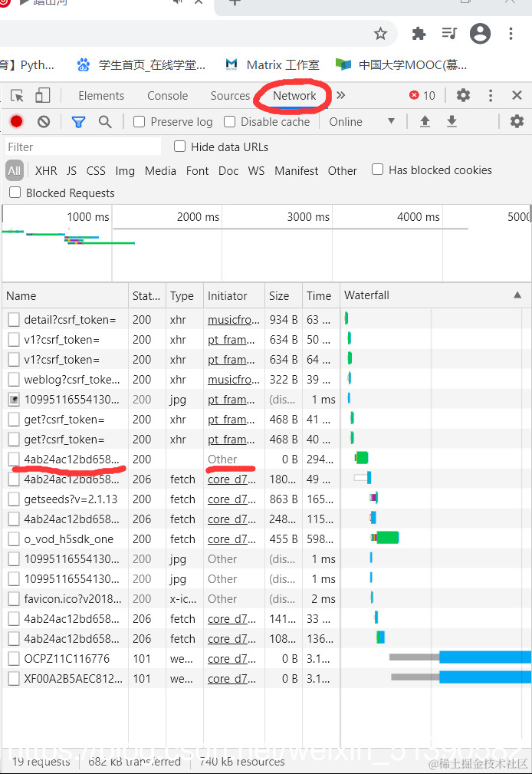
Task: Open the Chrome three-dot menu
Action: pos(511,34)
